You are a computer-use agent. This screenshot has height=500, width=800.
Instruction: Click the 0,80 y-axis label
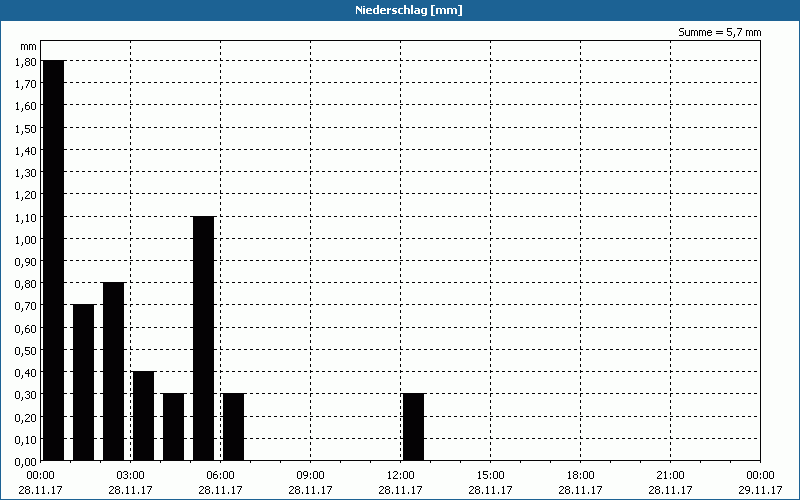pos(26,284)
